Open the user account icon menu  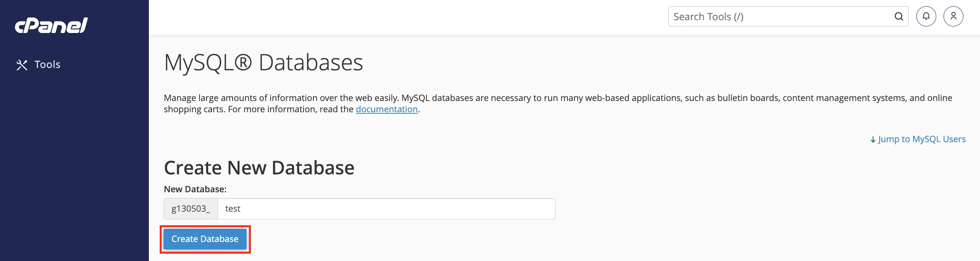[x=953, y=16]
